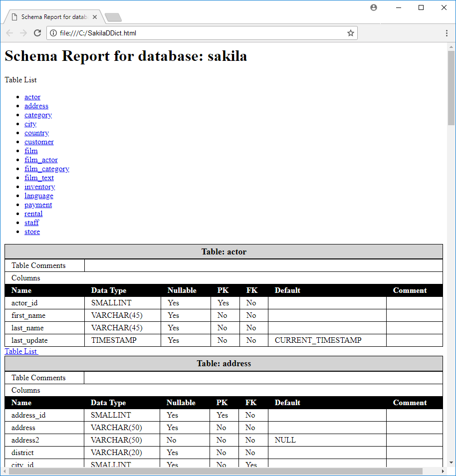Bookmark this page with the star icon
This screenshot has width=456, height=476.
tap(350, 33)
